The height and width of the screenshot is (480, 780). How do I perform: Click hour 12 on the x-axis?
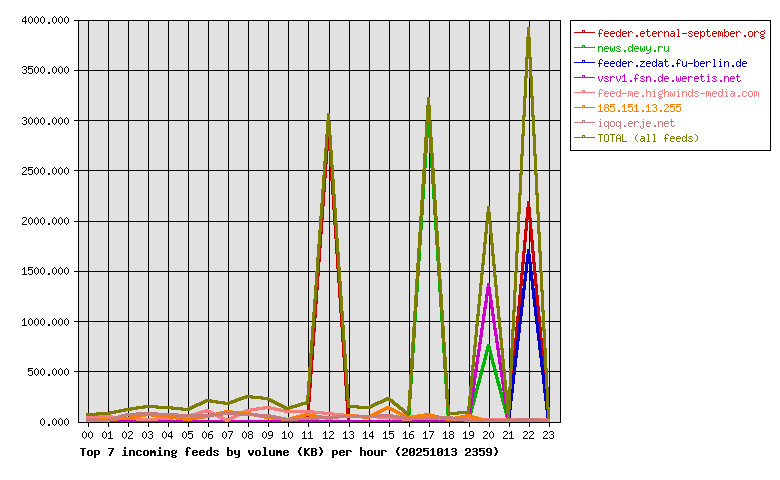pos(328,435)
